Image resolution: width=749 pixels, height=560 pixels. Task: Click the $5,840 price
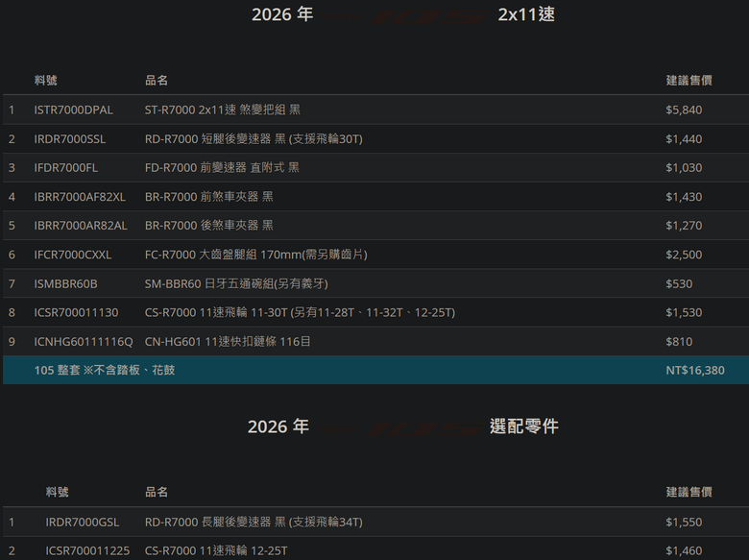click(684, 110)
